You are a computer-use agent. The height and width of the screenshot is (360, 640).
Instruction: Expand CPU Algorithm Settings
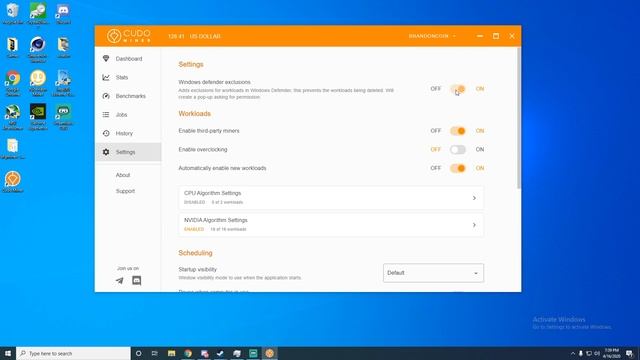(x=331, y=198)
